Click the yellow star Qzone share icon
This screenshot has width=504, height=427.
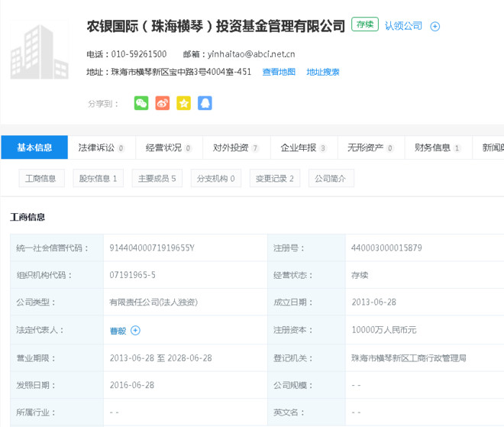coord(183,103)
